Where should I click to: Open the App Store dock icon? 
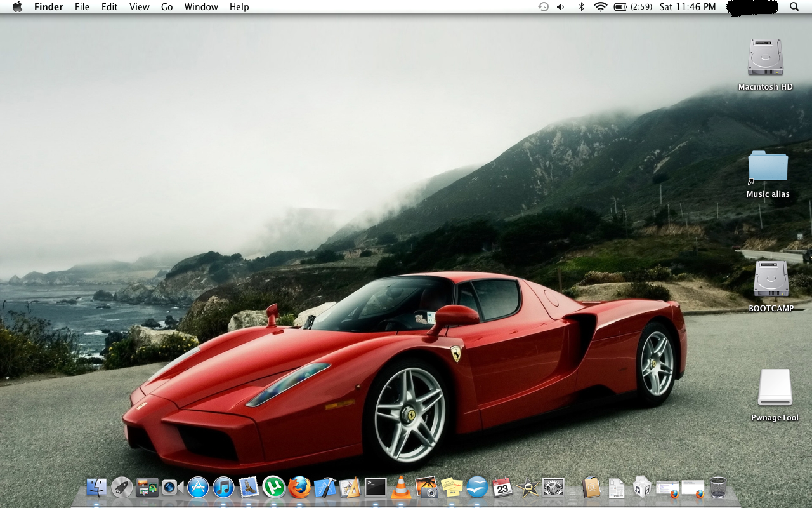(x=198, y=488)
